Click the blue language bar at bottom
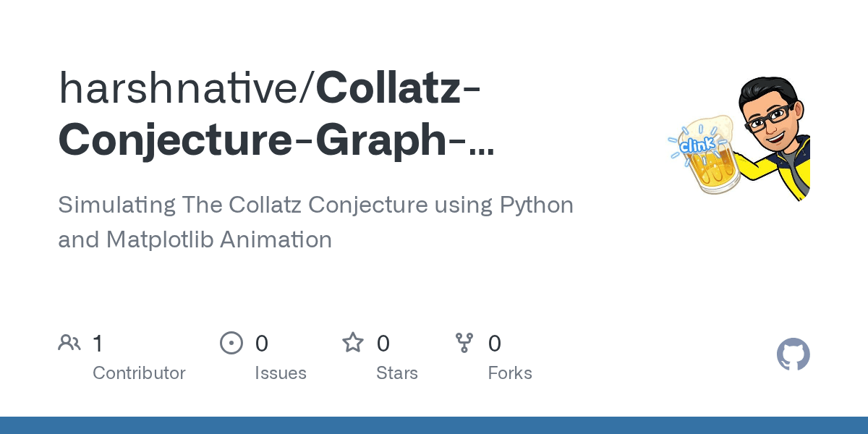The width and height of the screenshot is (868, 434). (434, 425)
